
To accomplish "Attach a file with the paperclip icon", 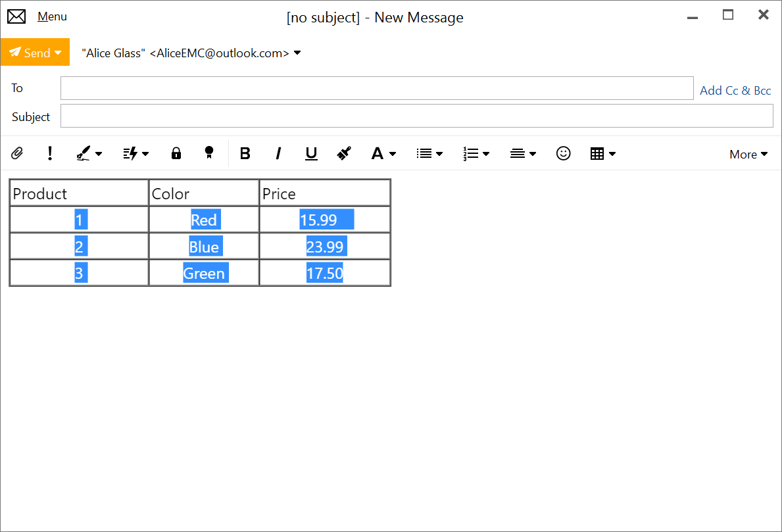I will point(17,153).
